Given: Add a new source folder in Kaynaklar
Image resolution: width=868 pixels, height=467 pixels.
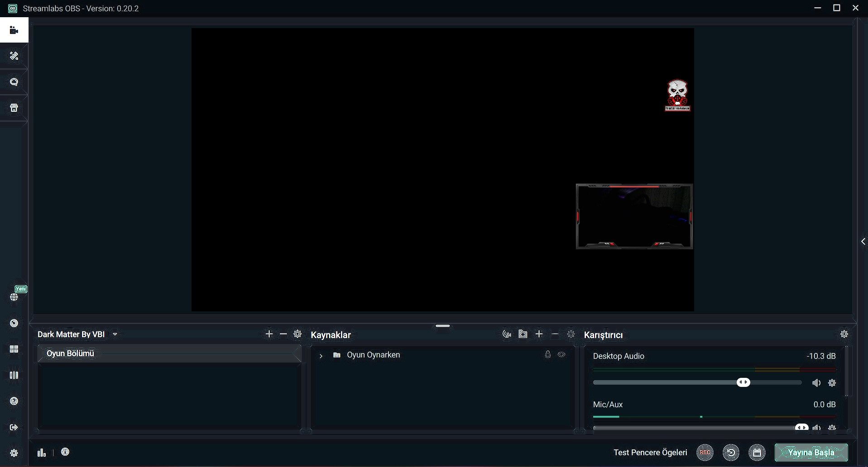Looking at the screenshot, I should pyautogui.click(x=523, y=334).
